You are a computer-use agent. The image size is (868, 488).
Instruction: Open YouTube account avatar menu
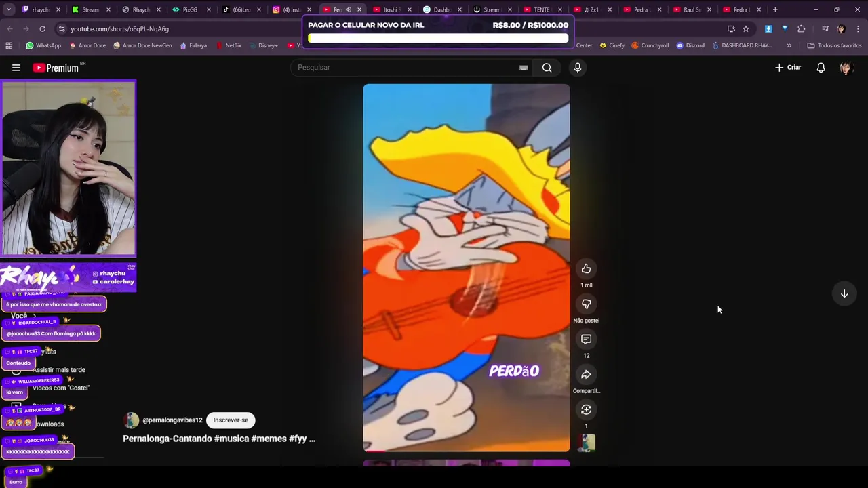click(x=846, y=68)
